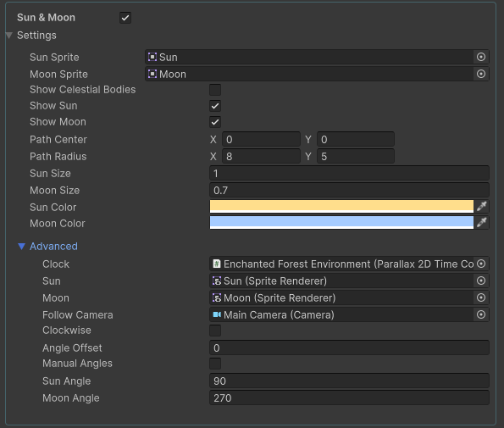Click the Moon Size value field

[x=349, y=191]
